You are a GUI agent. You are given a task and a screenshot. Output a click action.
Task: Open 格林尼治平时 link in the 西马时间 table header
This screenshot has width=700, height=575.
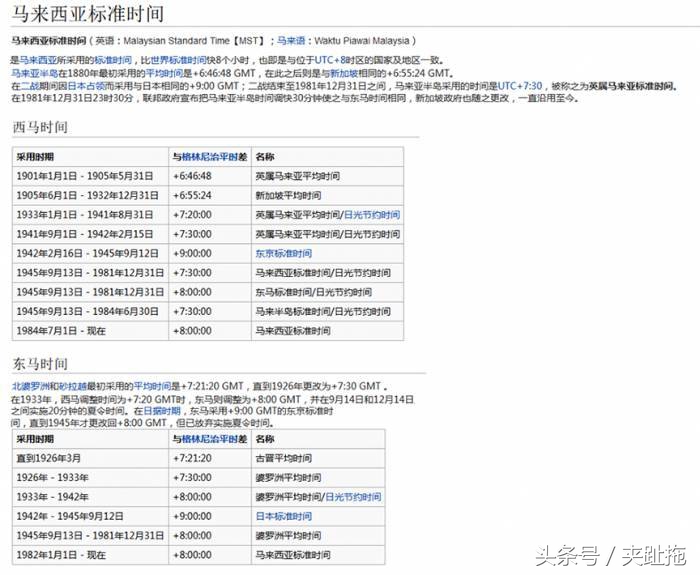tap(210, 157)
